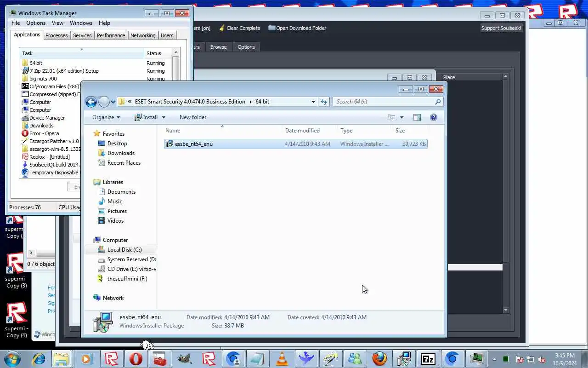Open the Downloads favorite in navigation pane
This screenshot has width=588, height=368.
[x=120, y=153]
